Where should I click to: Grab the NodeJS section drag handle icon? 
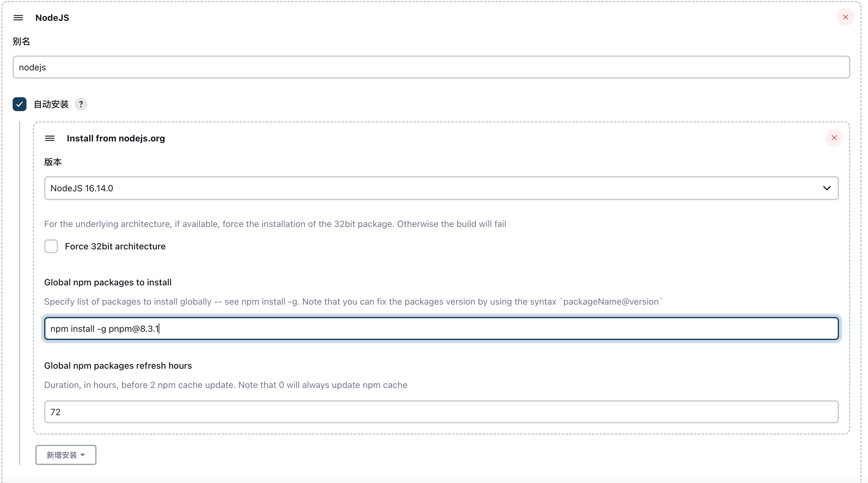[x=18, y=18]
